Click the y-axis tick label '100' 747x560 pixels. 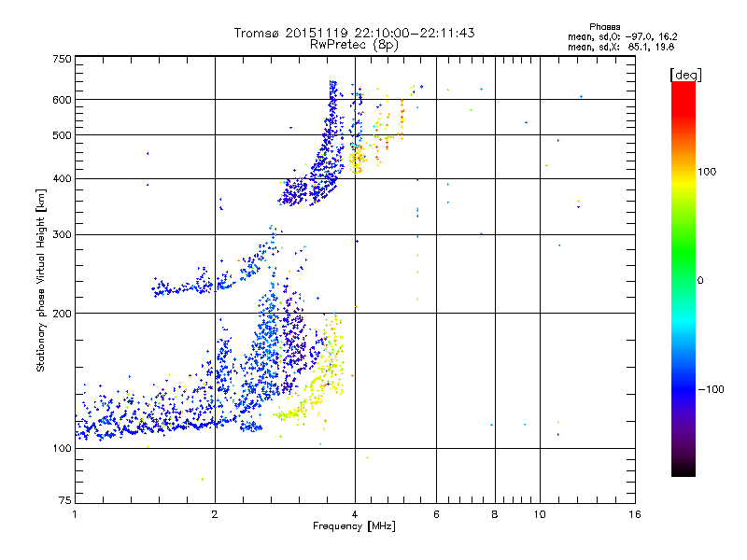(x=62, y=449)
